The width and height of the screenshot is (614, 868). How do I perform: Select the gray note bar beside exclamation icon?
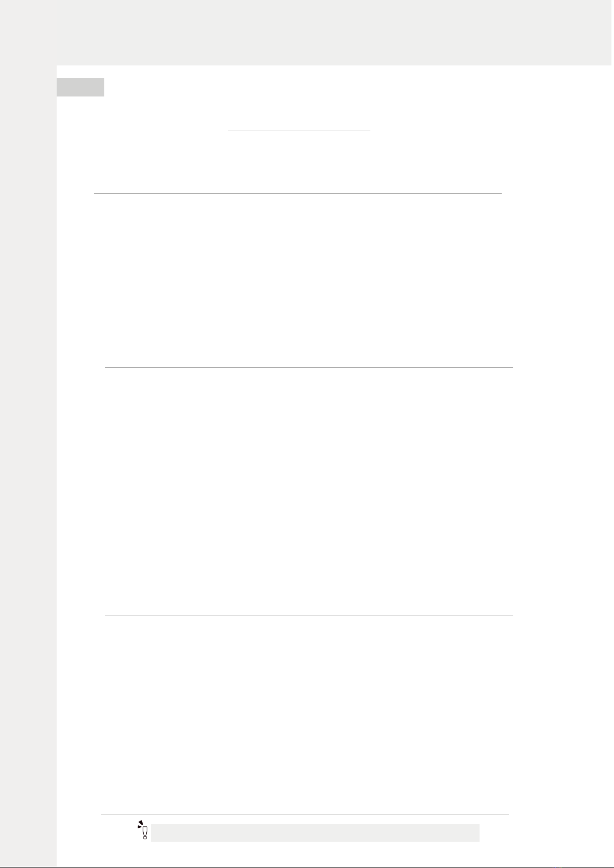tap(315, 833)
